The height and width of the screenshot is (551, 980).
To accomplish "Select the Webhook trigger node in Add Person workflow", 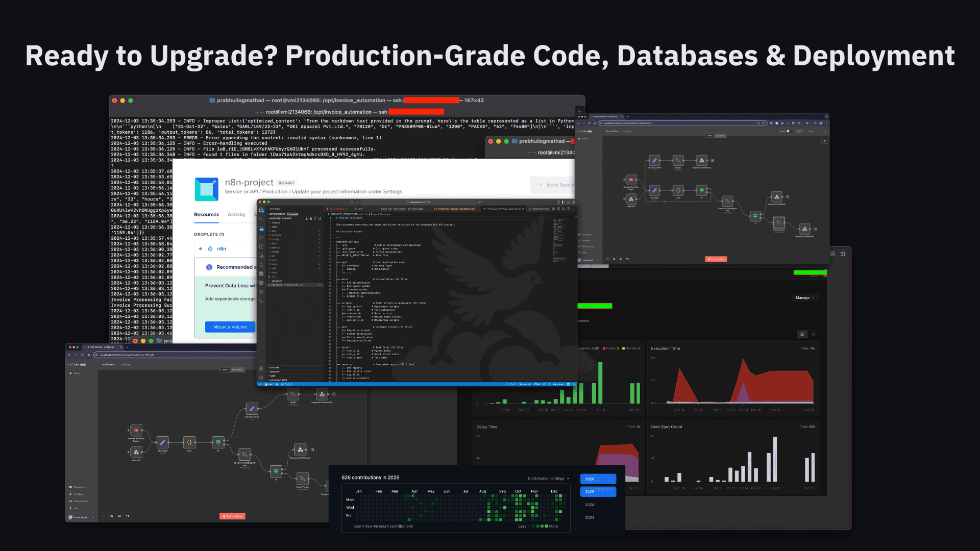I will pos(136,452).
